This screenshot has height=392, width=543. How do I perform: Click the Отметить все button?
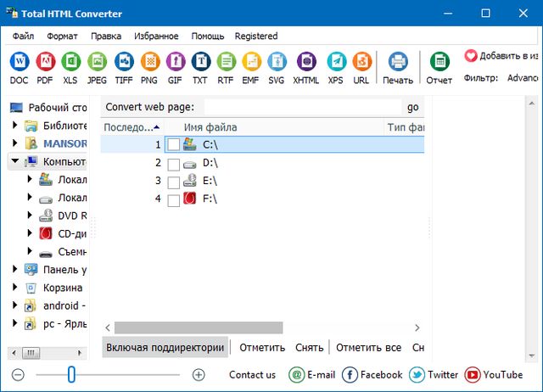[368, 348]
